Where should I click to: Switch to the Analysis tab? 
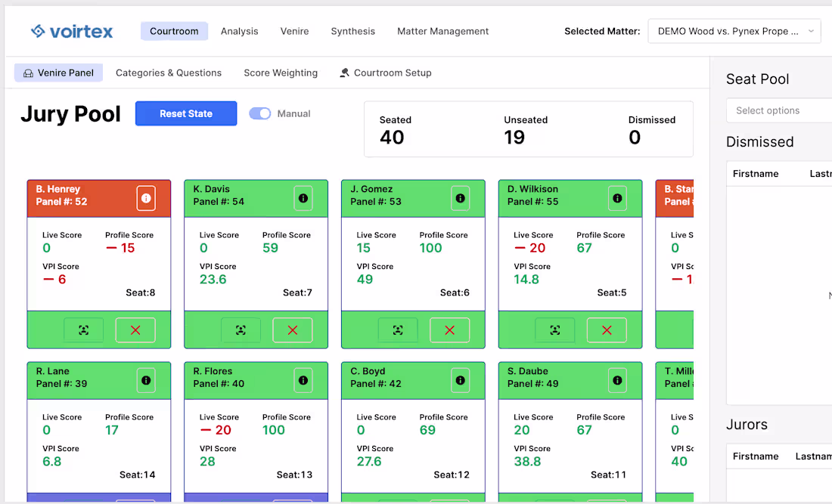click(240, 31)
